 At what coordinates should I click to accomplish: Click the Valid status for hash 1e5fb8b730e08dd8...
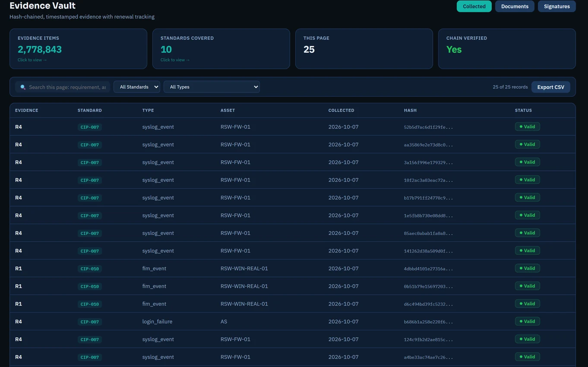pos(527,215)
